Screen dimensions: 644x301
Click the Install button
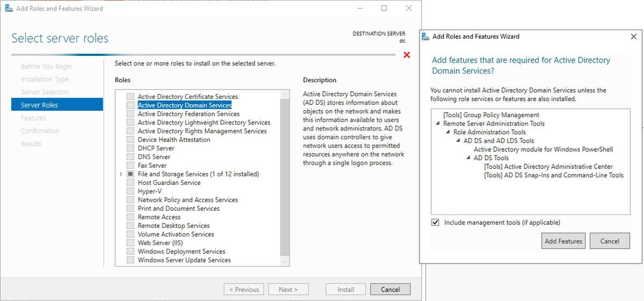coord(346,289)
